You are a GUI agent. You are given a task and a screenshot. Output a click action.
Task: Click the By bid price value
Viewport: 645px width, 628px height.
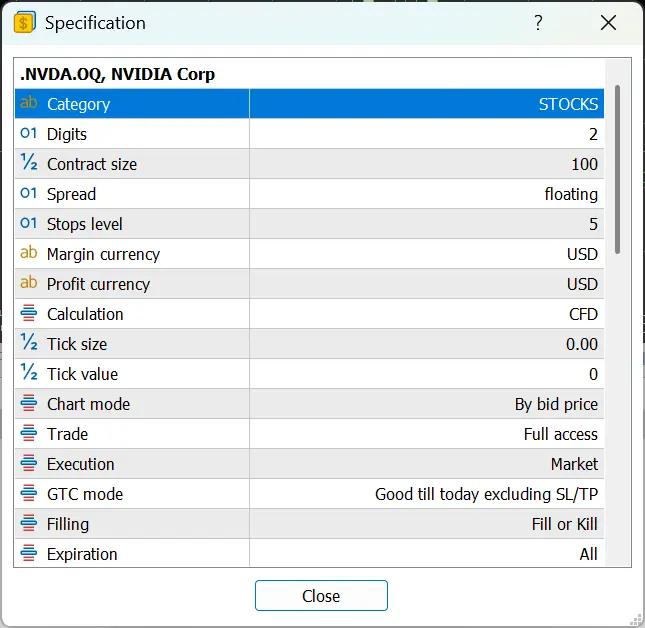click(556, 405)
